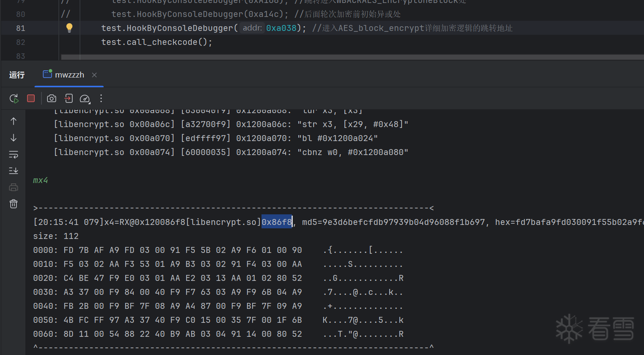Open the three-dot more options menu
This screenshot has height=355, width=644.
[101, 98]
